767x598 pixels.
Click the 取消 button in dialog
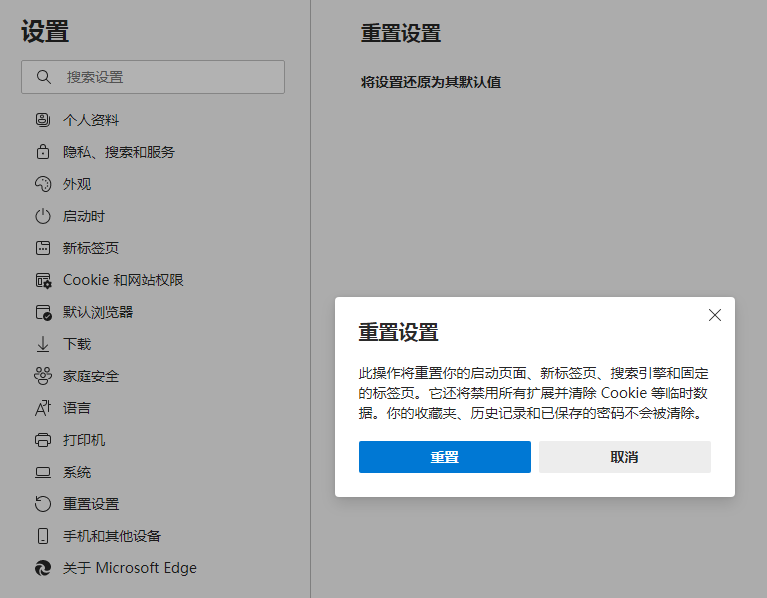[x=624, y=457]
